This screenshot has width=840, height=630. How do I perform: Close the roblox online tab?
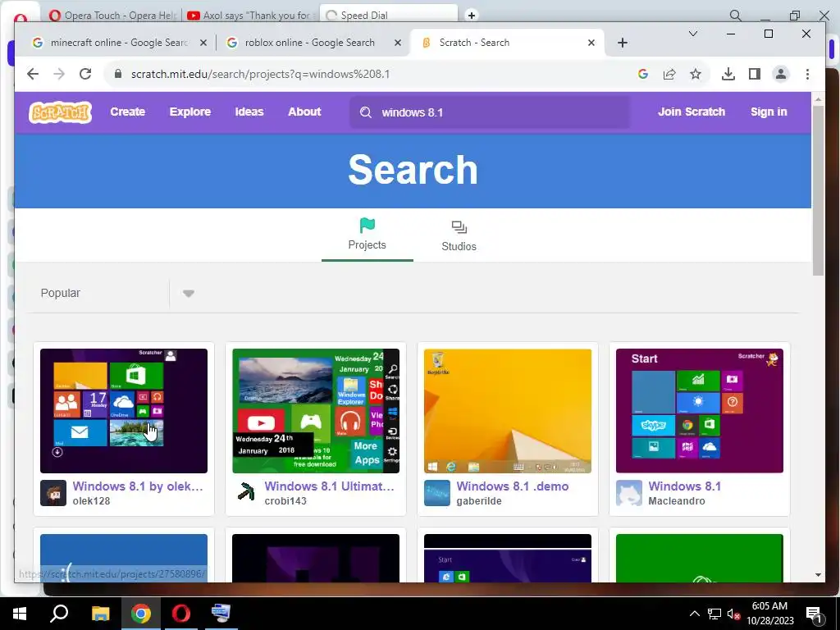tap(398, 43)
